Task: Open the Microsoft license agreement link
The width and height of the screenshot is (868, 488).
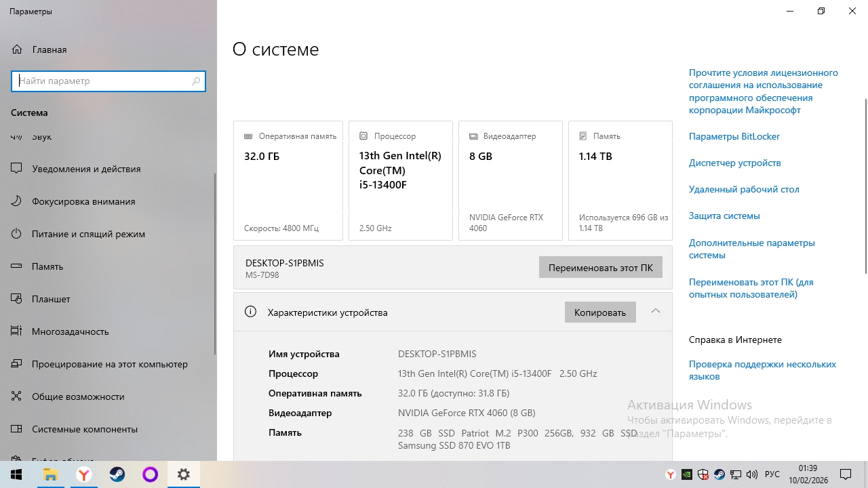Action: point(764,91)
